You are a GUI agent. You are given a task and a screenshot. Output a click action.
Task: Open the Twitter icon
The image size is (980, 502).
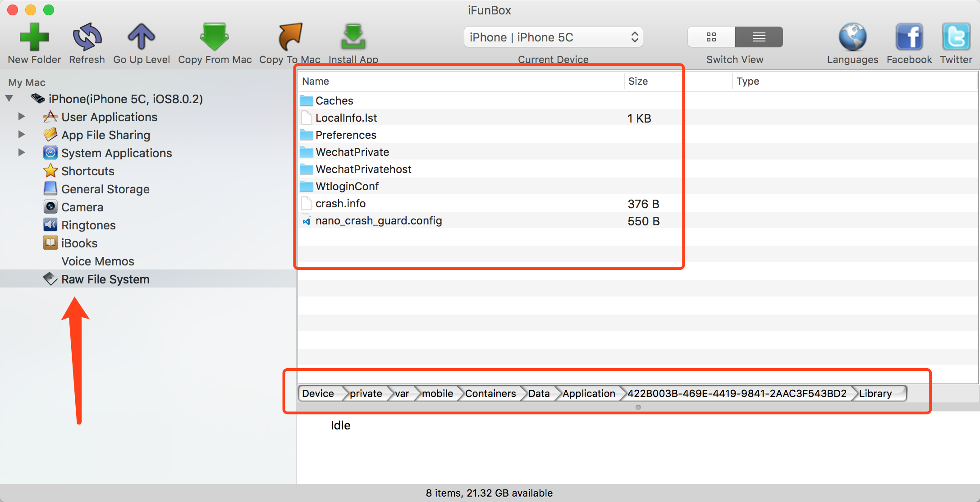coord(956,37)
